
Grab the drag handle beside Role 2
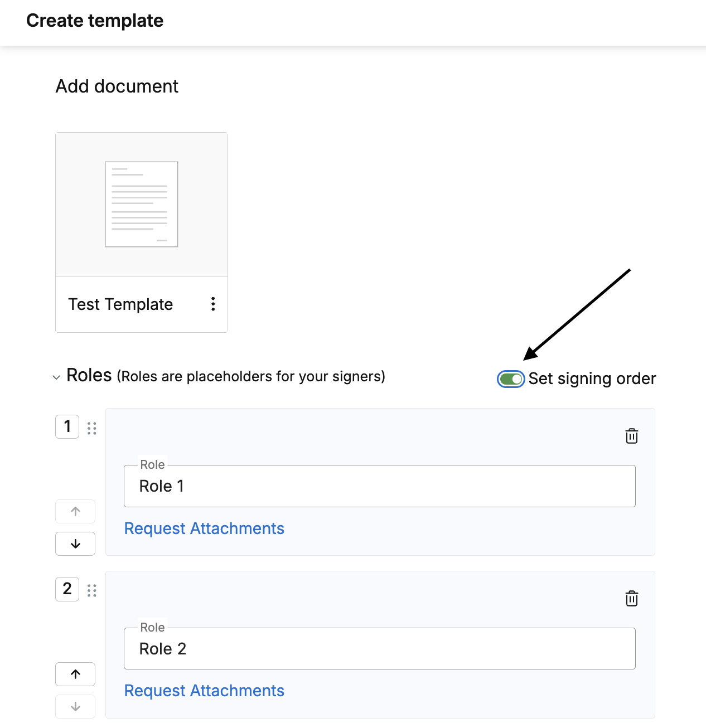[x=92, y=590]
